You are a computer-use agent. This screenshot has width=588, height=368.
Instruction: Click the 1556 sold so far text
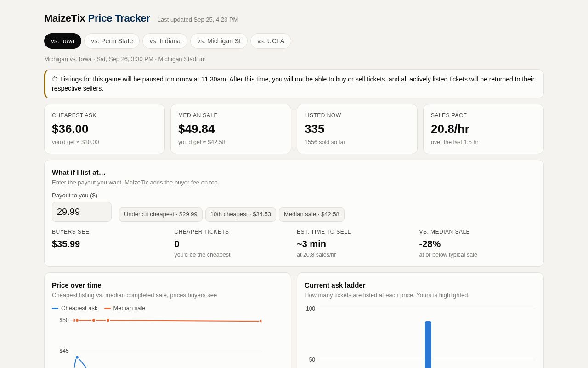click(x=325, y=142)
